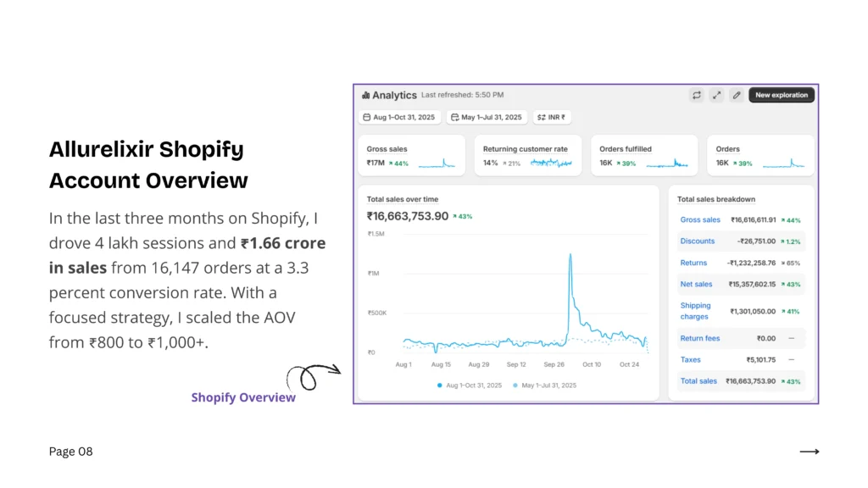Open the INR ₹ currency selector
Screen dimensions: 868x488
[x=552, y=118]
